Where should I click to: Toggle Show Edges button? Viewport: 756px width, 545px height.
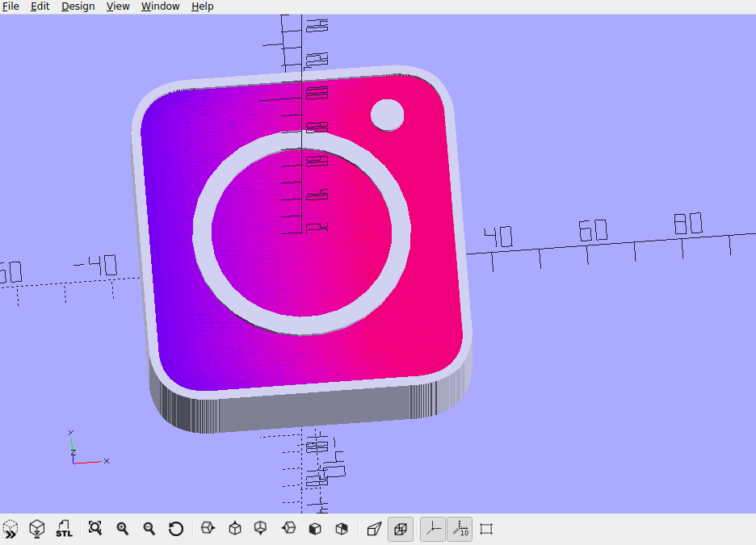(486, 529)
